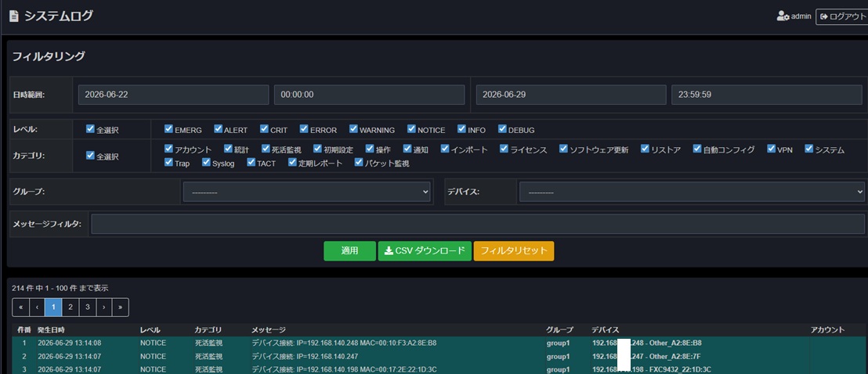
Task: Click the system log document icon
Action: point(14,16)
